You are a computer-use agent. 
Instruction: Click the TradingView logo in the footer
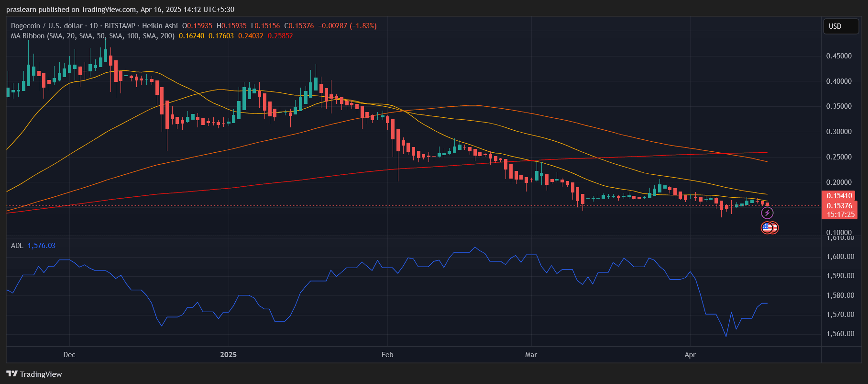[34, 374]
